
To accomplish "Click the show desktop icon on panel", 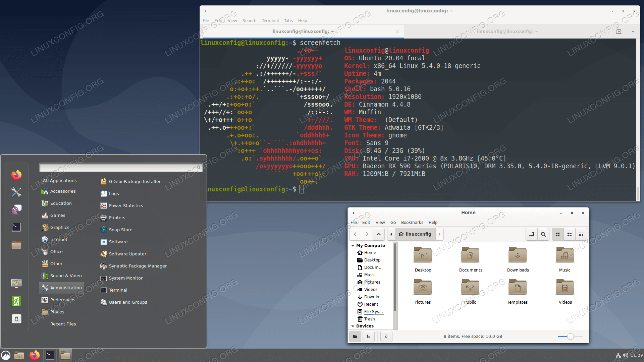I will pos(19,355).
